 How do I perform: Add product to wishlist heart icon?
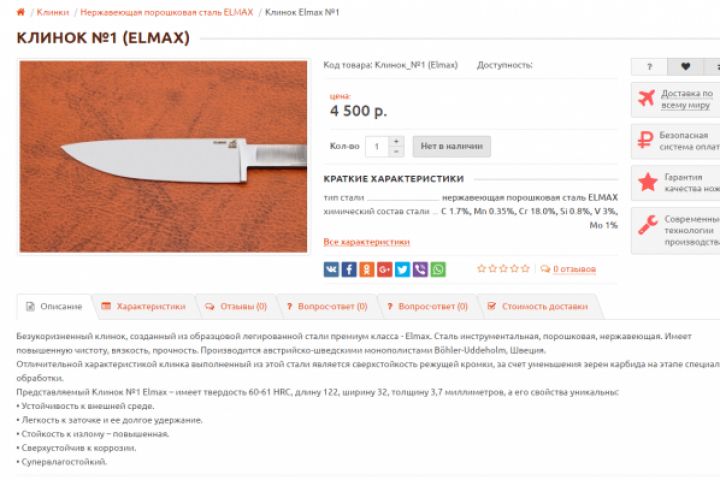685,67
